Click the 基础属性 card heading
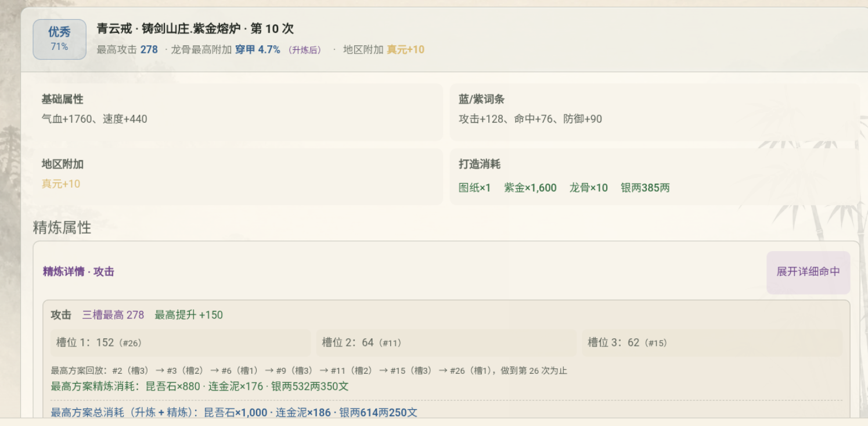The width and height of the screenshot is (868, 426). (x=62, y=99)
